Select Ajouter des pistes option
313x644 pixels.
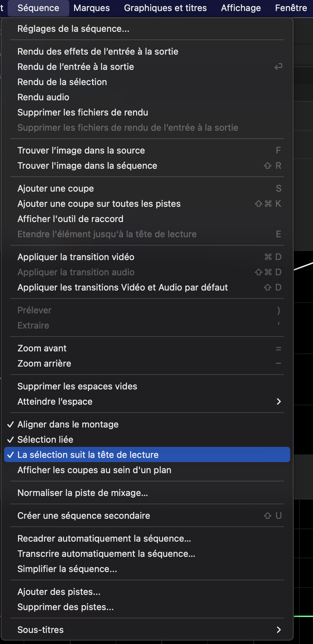(59, 591)
